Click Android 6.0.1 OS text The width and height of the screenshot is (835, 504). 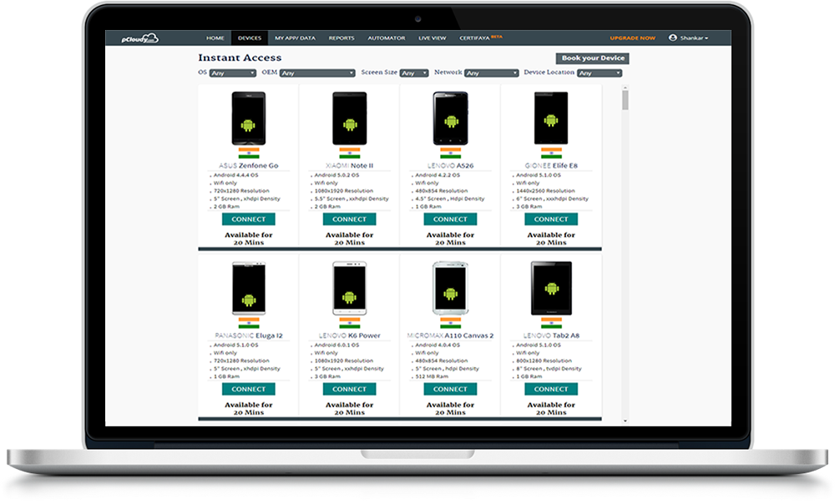pos(337,345)
